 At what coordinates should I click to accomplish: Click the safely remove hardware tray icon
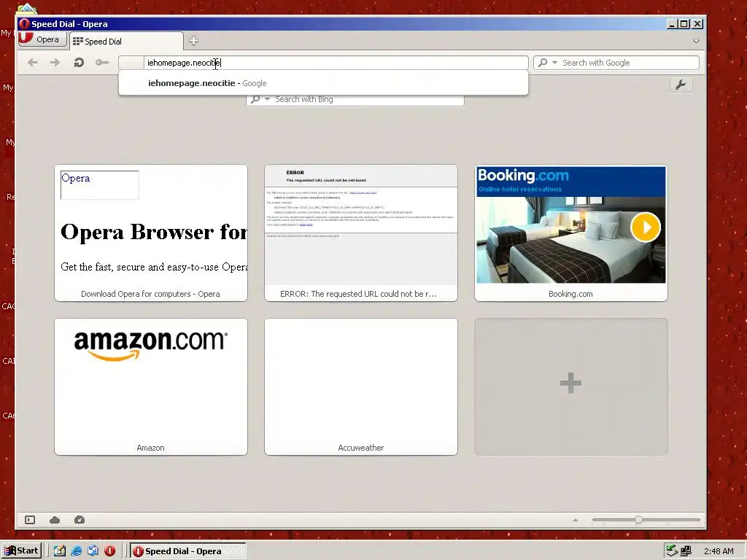(x=672, y=551)
